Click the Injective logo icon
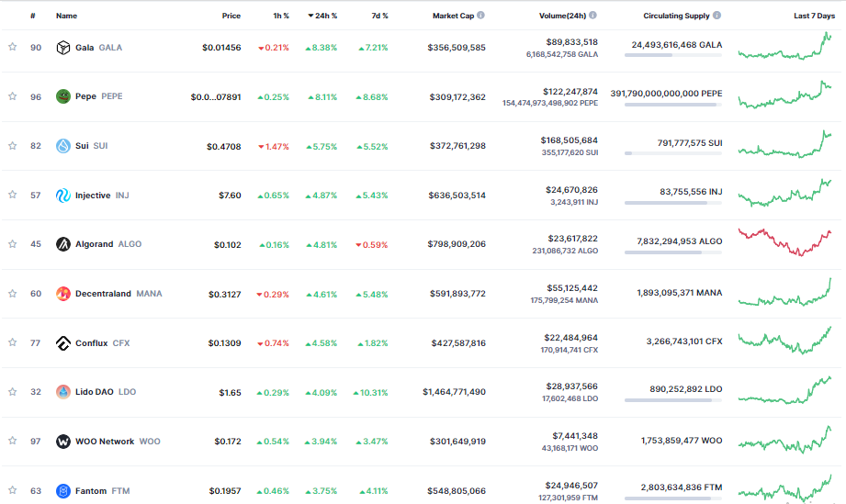 coord(63,196)
